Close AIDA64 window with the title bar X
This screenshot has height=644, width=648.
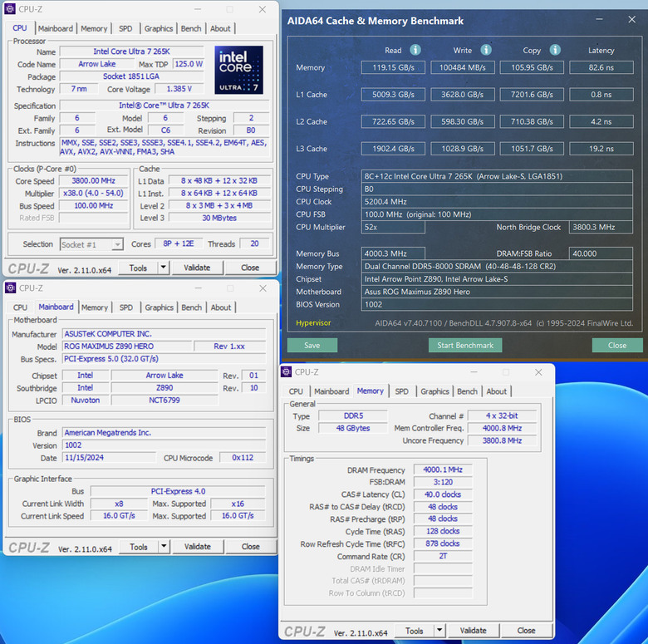point(631,19)
